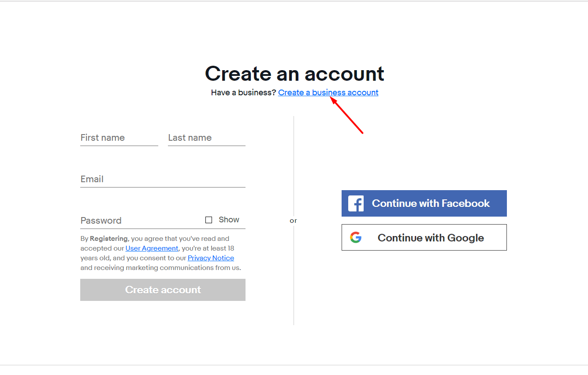Click the red arrow annotation

[x=346, y=115]
